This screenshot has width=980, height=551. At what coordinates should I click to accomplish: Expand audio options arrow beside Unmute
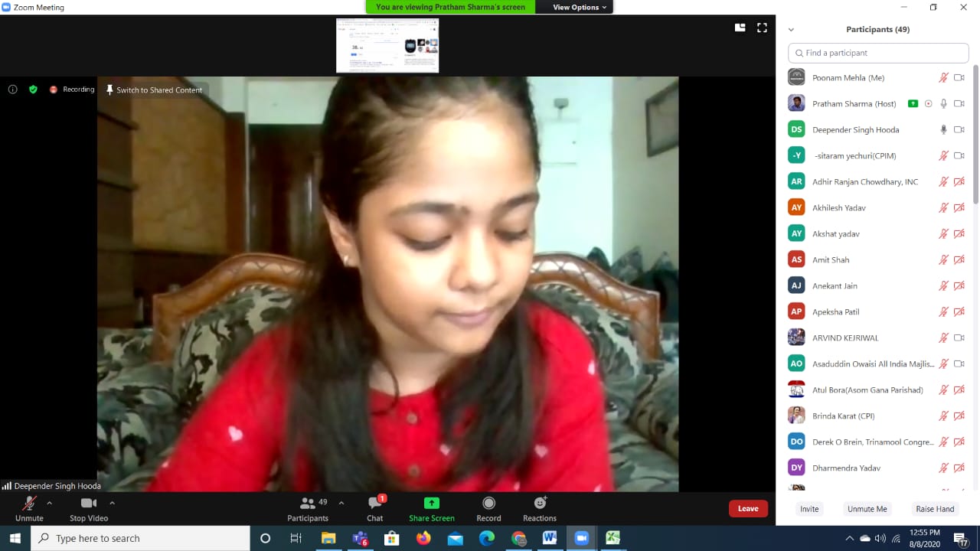pos(50,503)
